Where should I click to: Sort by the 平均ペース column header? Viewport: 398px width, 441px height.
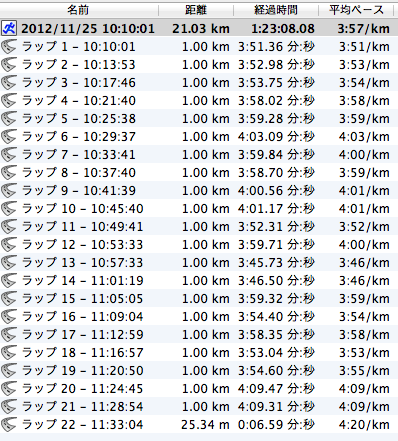pyautogui.click(x=357, y=10)
